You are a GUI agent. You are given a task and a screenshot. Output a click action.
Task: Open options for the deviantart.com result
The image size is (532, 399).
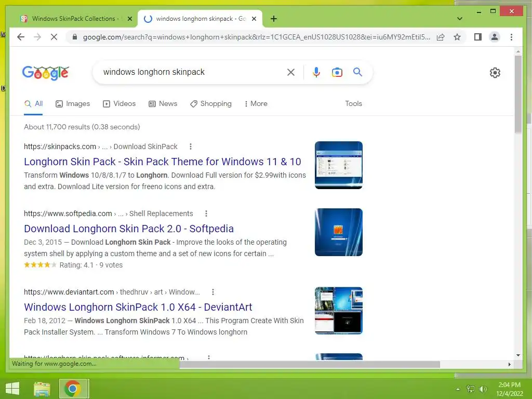(212, 292)
